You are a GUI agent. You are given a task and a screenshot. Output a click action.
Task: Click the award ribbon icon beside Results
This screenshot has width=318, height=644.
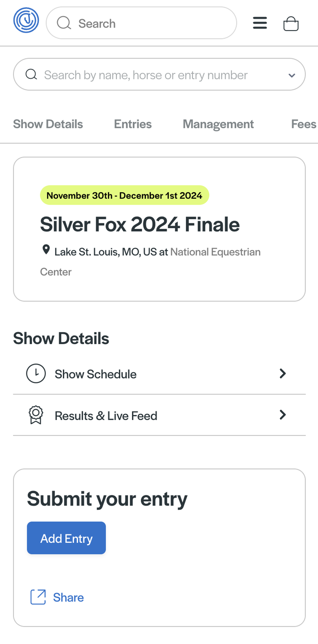pos(36,415)
